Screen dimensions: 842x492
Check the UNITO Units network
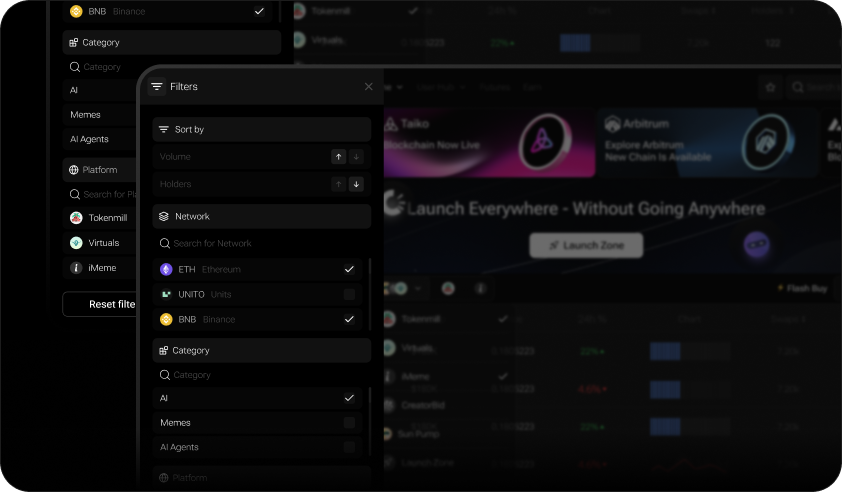click(349, 295)
